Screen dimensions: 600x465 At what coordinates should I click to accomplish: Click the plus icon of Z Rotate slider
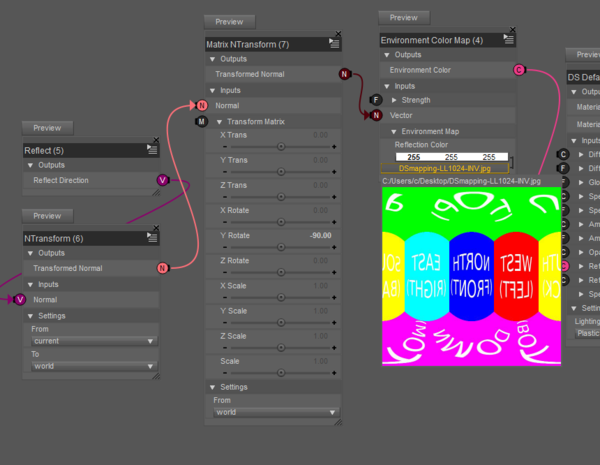(334, 272)
